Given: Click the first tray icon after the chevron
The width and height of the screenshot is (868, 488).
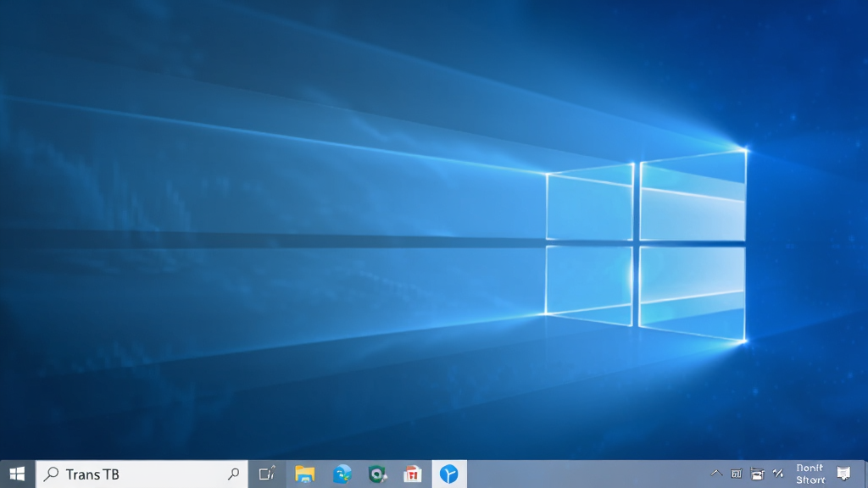Looking at the screenshot, I should pyautogui.click(x=737, y=474).
